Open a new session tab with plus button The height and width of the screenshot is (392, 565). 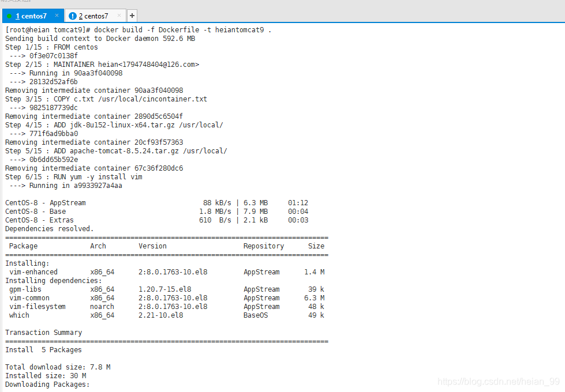pyautogui.click(x=132, y=16)
